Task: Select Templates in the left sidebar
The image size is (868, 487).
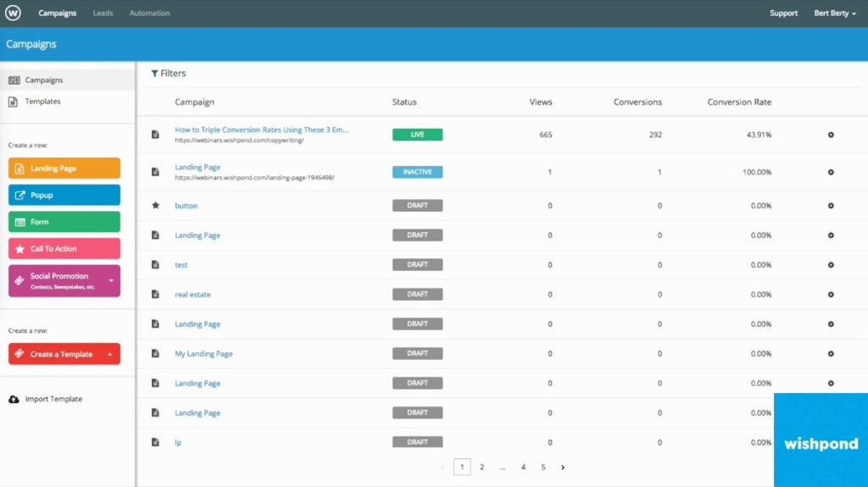Action: (68, 102)
